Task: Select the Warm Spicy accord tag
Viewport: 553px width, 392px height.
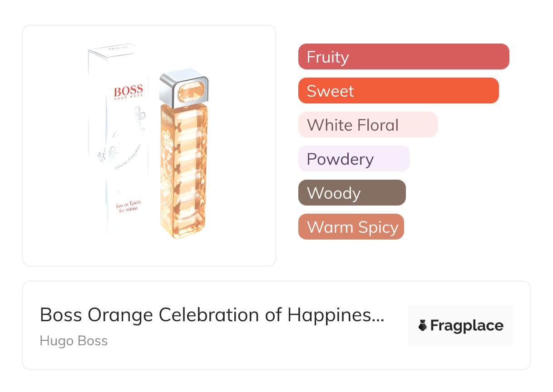Action: [351, 227]
